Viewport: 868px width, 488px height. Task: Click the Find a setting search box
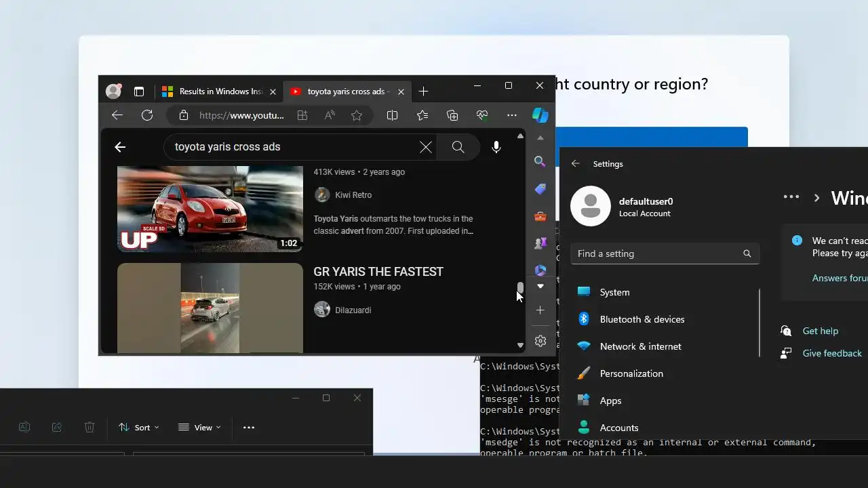665,253
